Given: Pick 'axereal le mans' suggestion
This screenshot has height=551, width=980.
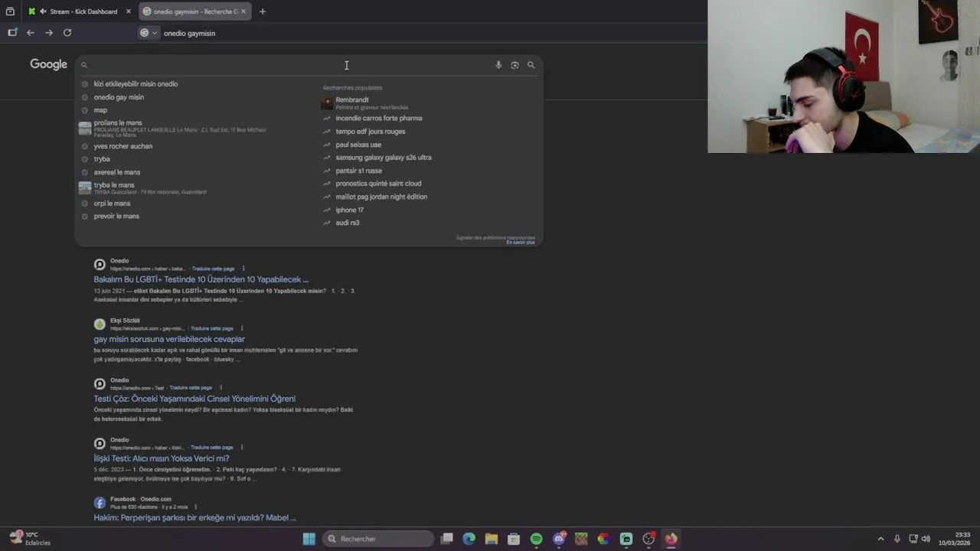Looking at the screenshot, I should 117,172.
